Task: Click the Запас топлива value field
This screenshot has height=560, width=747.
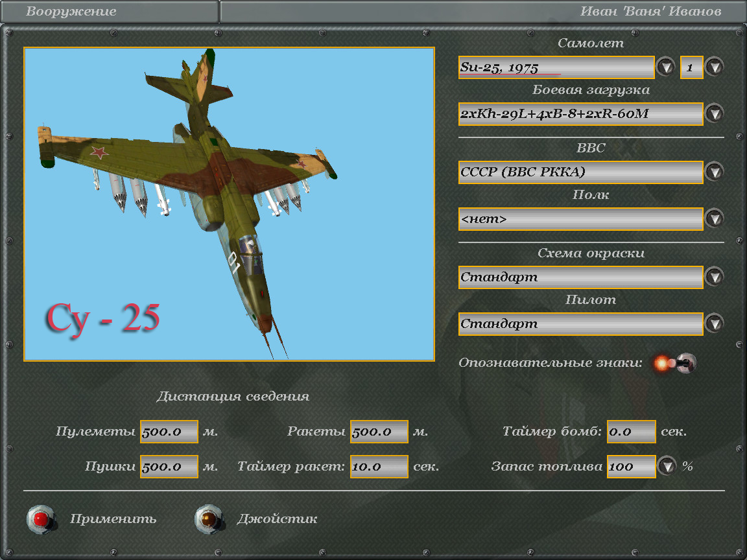Action: coord(631,467)
